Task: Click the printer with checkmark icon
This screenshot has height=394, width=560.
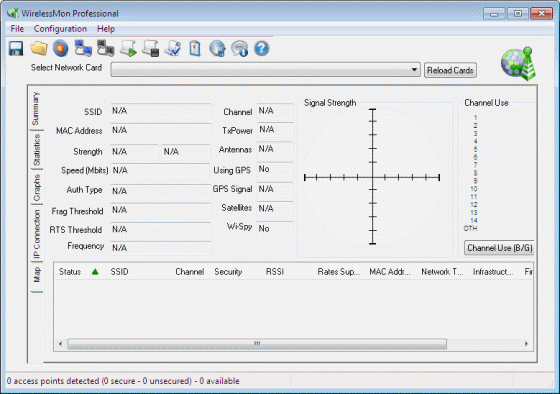Action: click(173, 48)
